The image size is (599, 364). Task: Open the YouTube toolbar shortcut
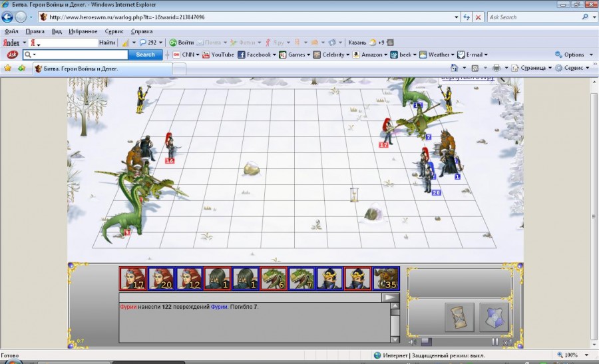pyautogui.click(x=218, y=55)
